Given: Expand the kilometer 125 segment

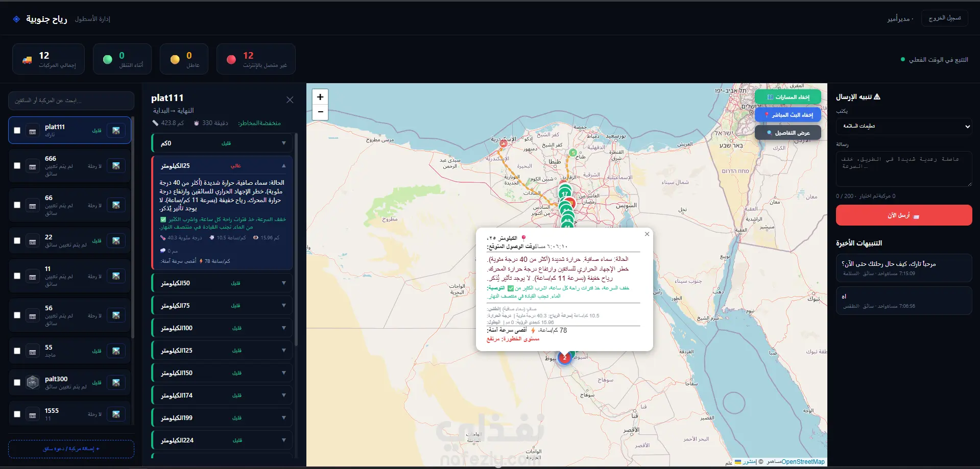Looking at the screenshot, I should coord(222,351).
